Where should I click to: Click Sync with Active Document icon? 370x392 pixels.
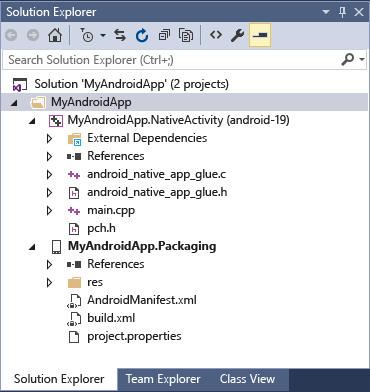click(120, 35)
